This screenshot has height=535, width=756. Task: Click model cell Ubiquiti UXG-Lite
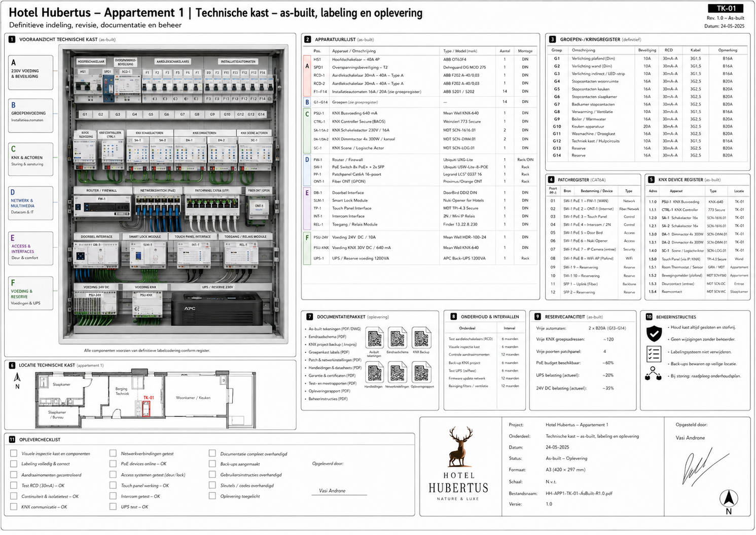[x=458, y=159]
